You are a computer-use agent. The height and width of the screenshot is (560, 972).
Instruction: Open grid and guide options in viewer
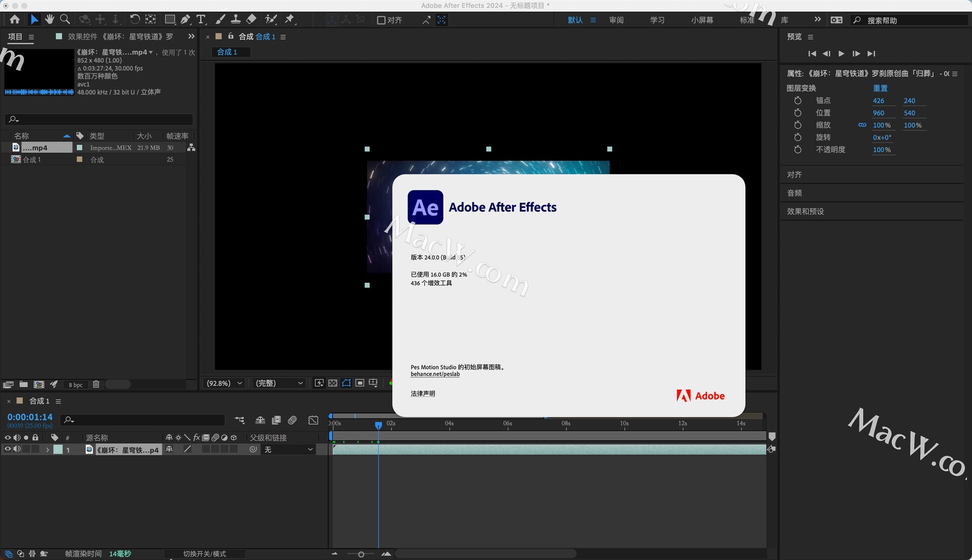tap(373, 383)
